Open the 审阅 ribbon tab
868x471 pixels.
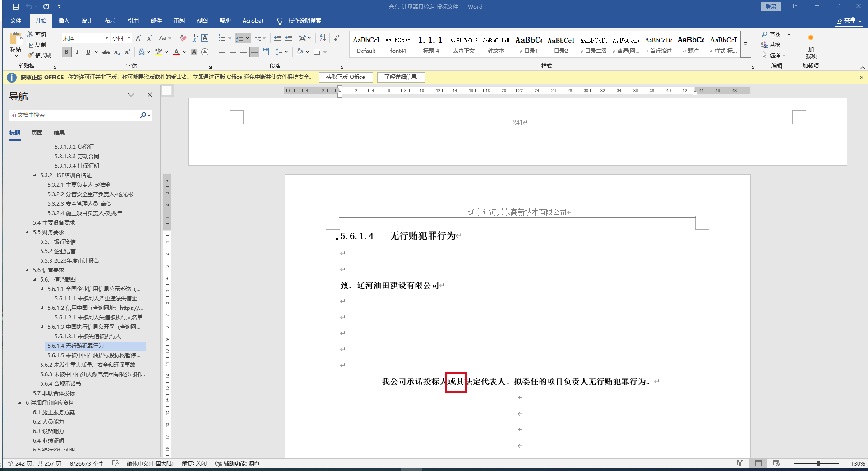(179, 21)
